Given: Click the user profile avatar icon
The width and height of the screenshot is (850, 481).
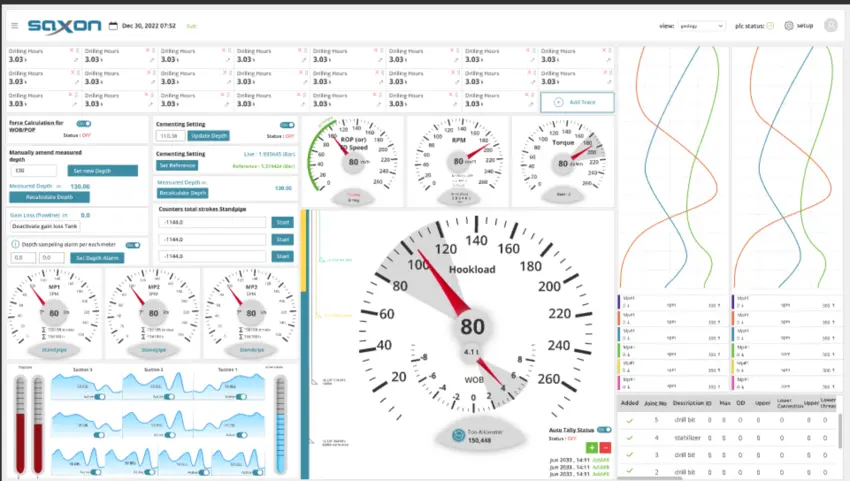Looking at the screenshot, I should [x=830, y=25].
